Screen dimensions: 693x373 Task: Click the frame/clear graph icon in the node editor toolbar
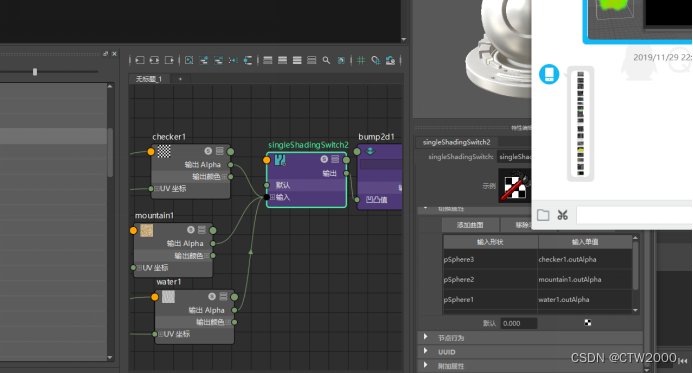pyautogui.click(x=189, y=60)
